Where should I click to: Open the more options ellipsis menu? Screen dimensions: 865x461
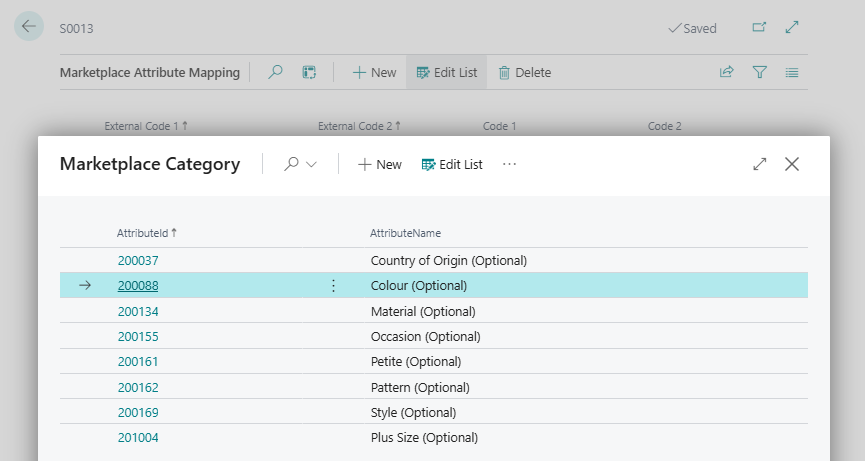pyautogui.click(x=509, y=164)
